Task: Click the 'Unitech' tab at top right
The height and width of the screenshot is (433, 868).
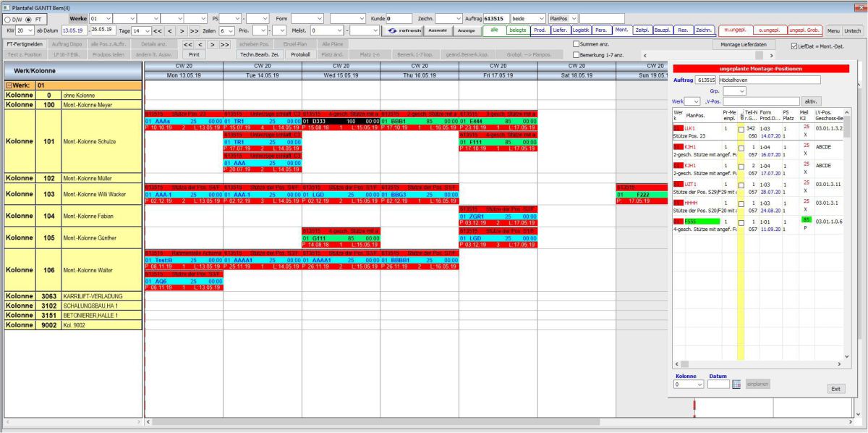Action: point(851,31)
